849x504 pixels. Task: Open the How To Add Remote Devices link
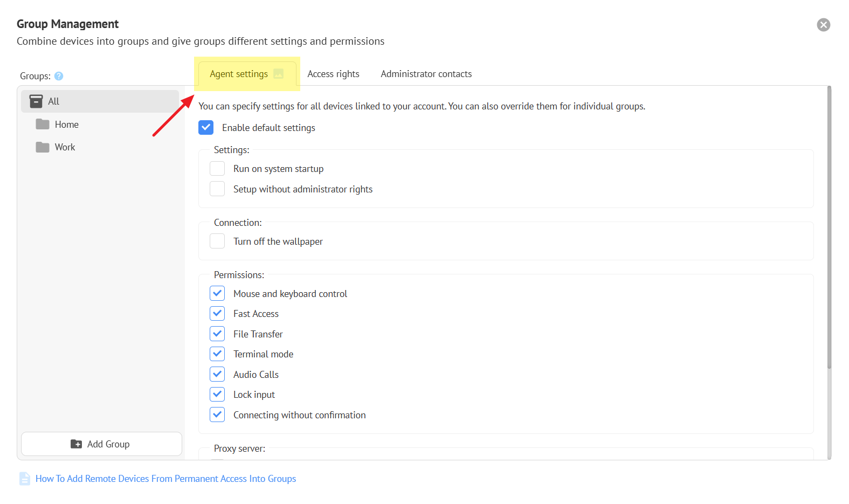[165, 479]
